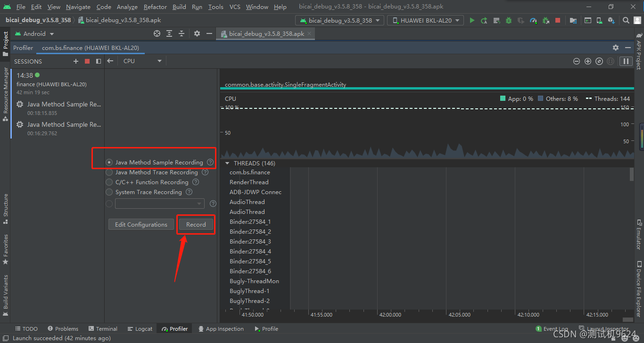Open the Event Log
Viewport: 644px width, 343px height.
pos(552,329)
